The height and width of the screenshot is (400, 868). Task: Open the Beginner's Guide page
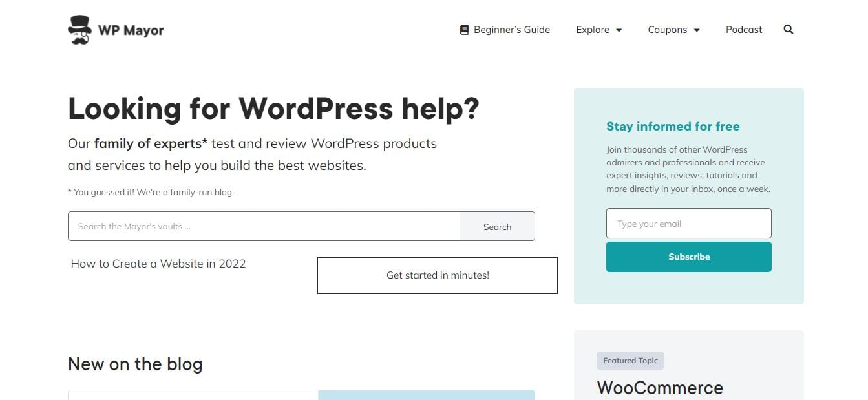pyautogui.click(x=511, y=30)
